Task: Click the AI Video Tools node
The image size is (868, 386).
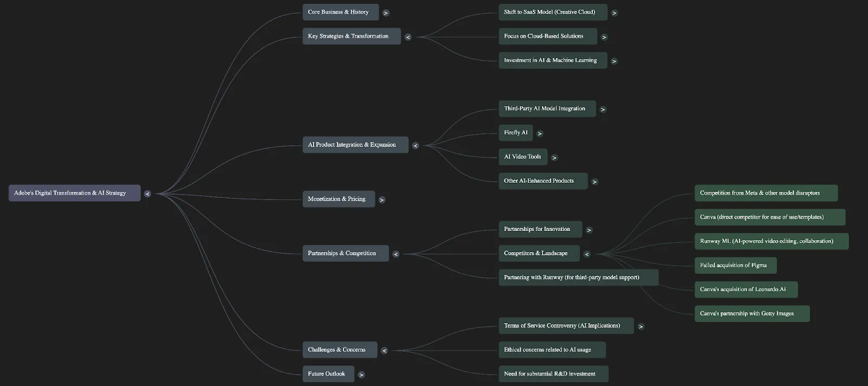Action: tap(523, 157)
